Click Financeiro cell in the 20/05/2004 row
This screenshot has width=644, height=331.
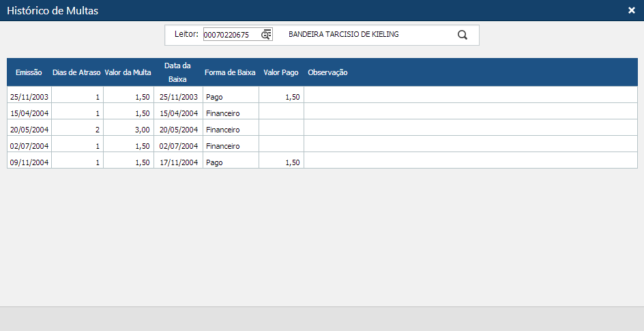click(223, 130)
